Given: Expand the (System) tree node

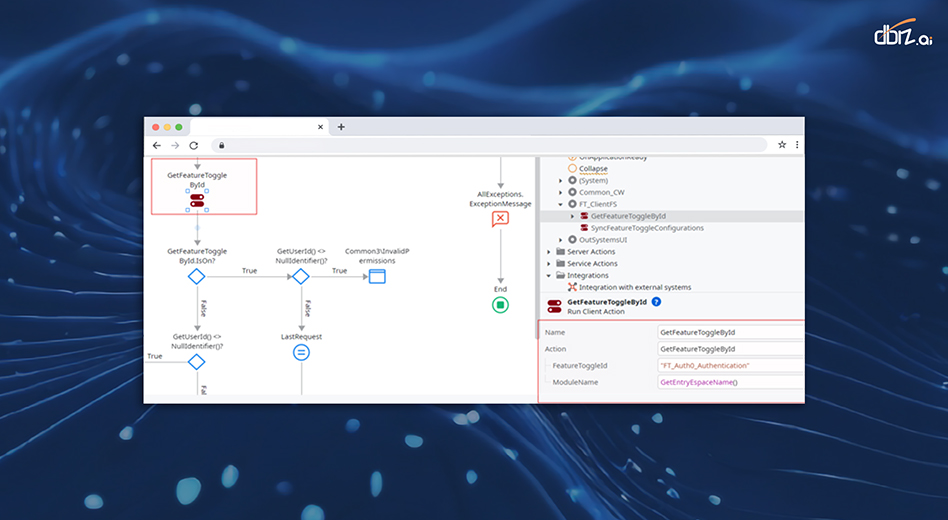Looking at the screenshot, I should (x=560, y=180).
